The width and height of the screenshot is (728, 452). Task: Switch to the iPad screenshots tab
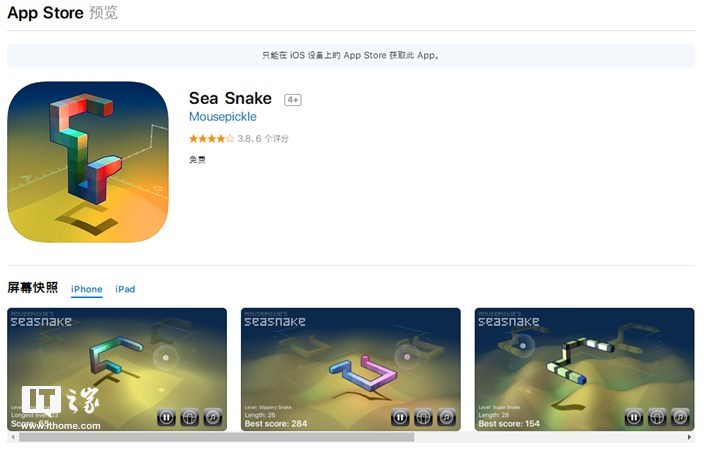(x=125, y=289)
